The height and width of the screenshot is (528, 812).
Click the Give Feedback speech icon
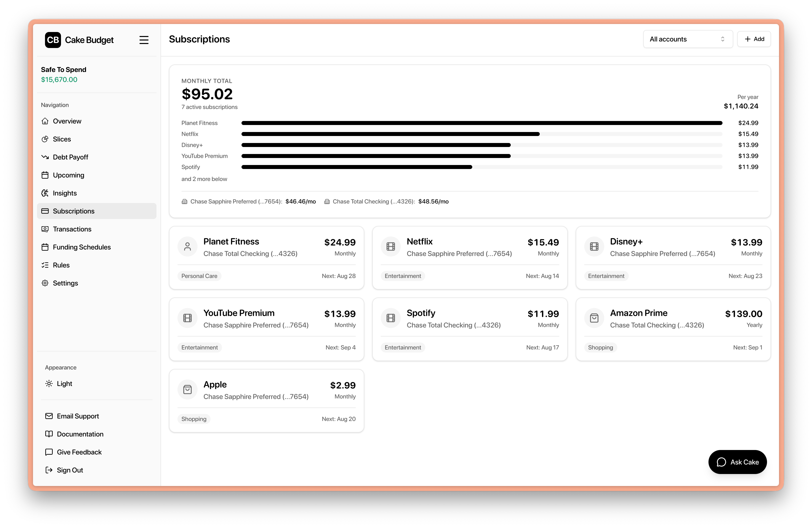[x=49, y=452]
